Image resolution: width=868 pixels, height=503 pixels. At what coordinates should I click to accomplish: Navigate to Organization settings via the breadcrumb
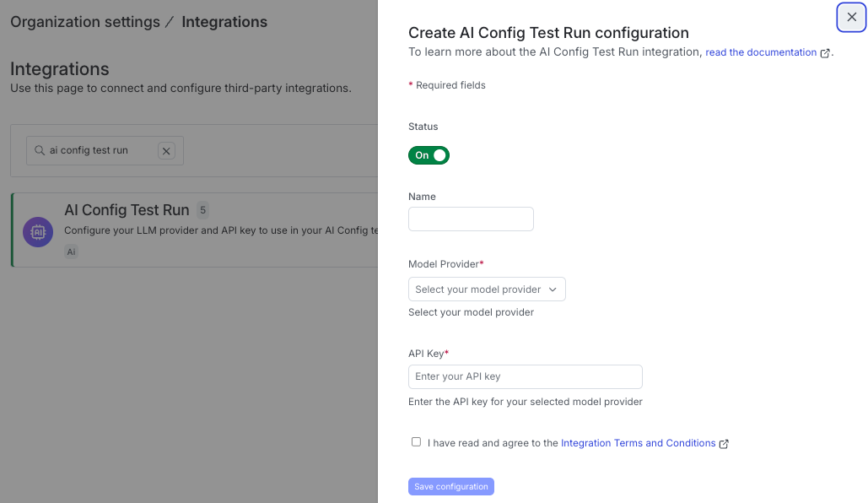pos(84,22)
